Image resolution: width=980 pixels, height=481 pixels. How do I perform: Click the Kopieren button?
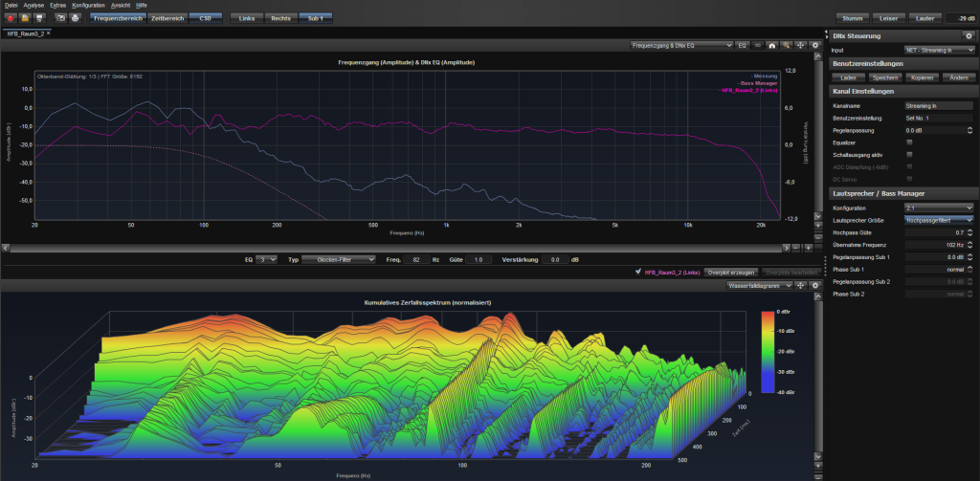[x=922, y=78]
